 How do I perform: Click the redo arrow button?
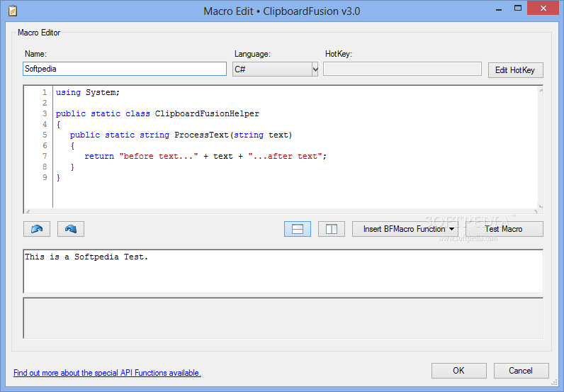pos(71,229)
